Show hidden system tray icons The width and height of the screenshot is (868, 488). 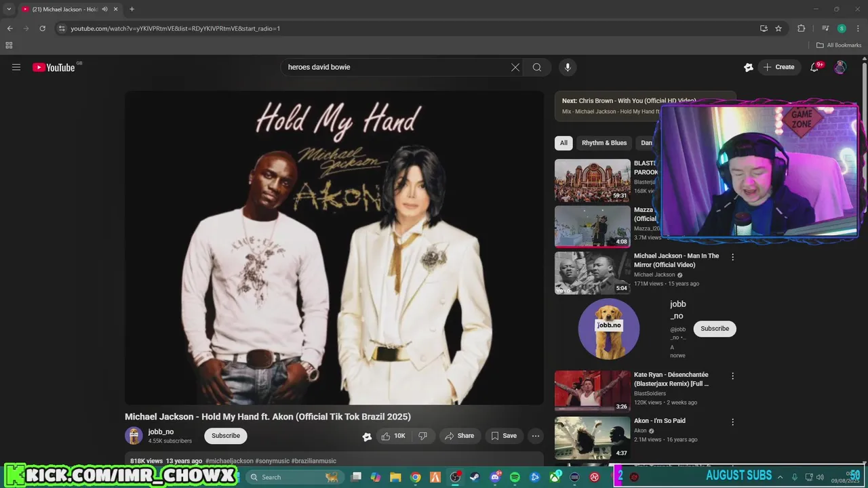click(x=780, y=477)
